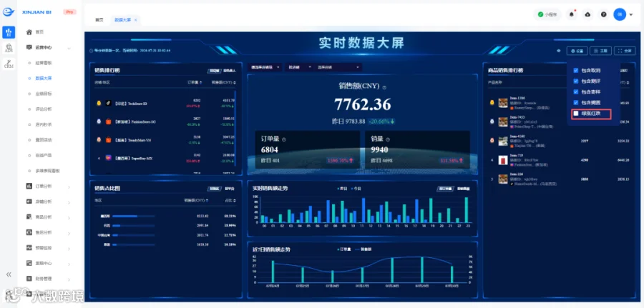
Task: Click the platform icon of SuperBuy-MX row
Action: point(109,158)
